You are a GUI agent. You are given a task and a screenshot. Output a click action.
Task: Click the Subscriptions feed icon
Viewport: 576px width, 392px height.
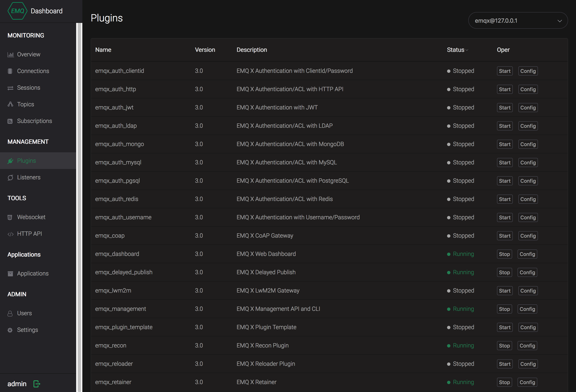[10, 121]
